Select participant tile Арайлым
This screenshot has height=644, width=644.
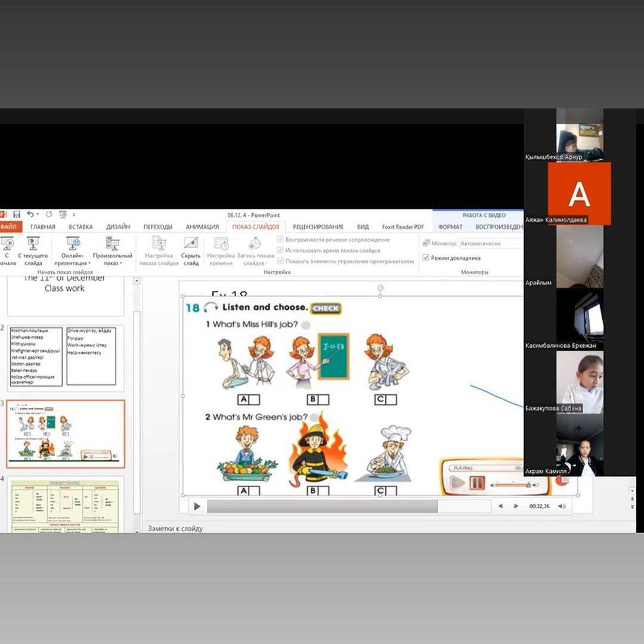coord(579,256)
